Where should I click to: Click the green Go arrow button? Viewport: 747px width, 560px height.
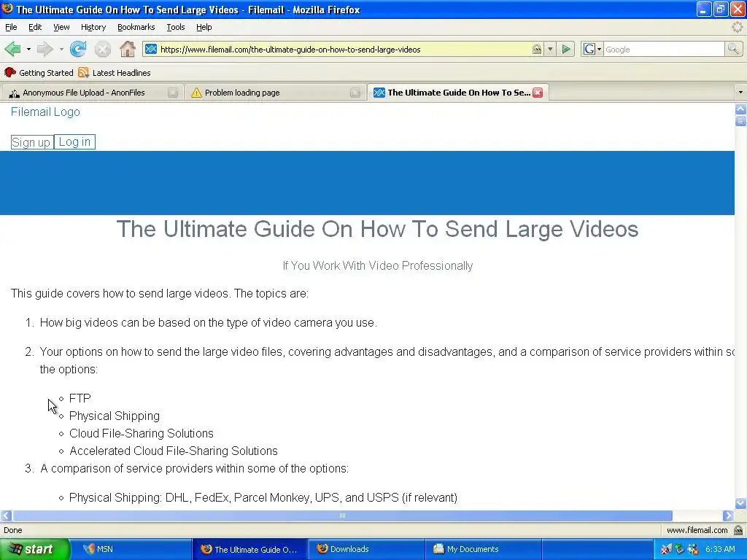pyautogui.click(x=566, y=49)
